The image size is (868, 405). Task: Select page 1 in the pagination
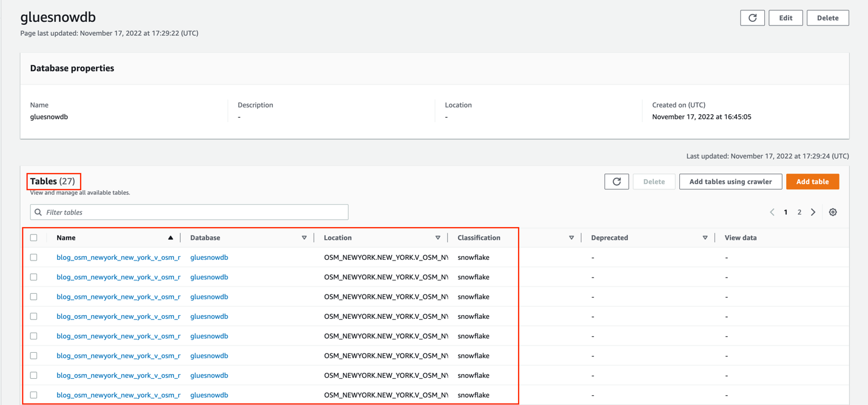click(786, 212)
